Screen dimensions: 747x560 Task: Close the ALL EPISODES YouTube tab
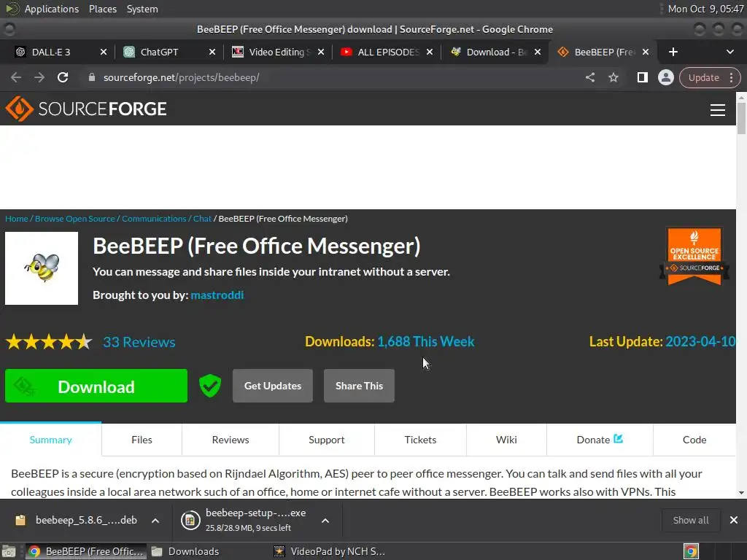[x=429, y=52]
